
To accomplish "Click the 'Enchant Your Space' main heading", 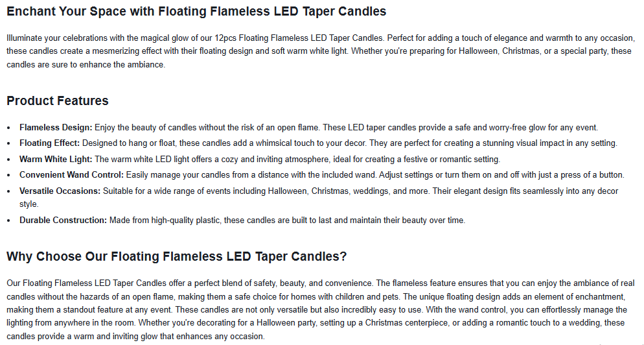I will (196, 11).
